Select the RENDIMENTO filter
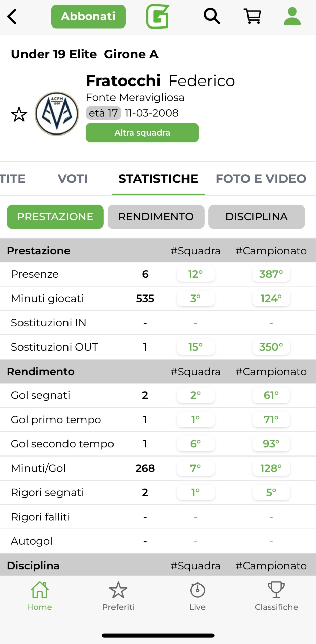 pos(156,217)
